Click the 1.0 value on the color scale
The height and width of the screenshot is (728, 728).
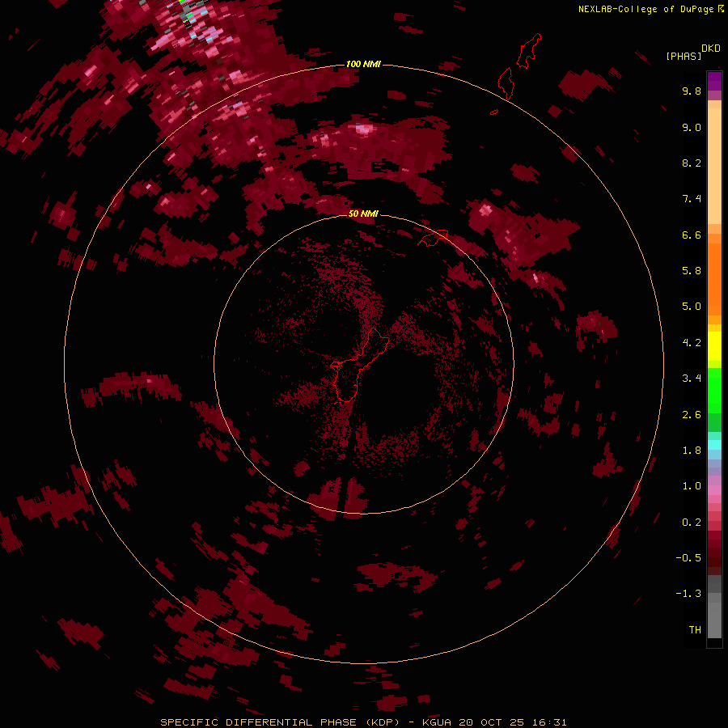point(692,486)
